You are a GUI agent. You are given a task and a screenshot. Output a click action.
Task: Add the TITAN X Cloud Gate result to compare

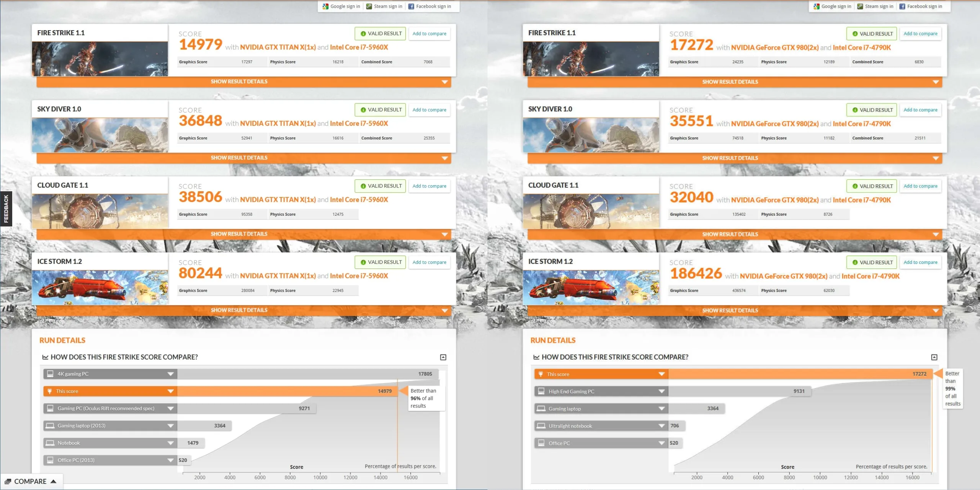point(430,186)
